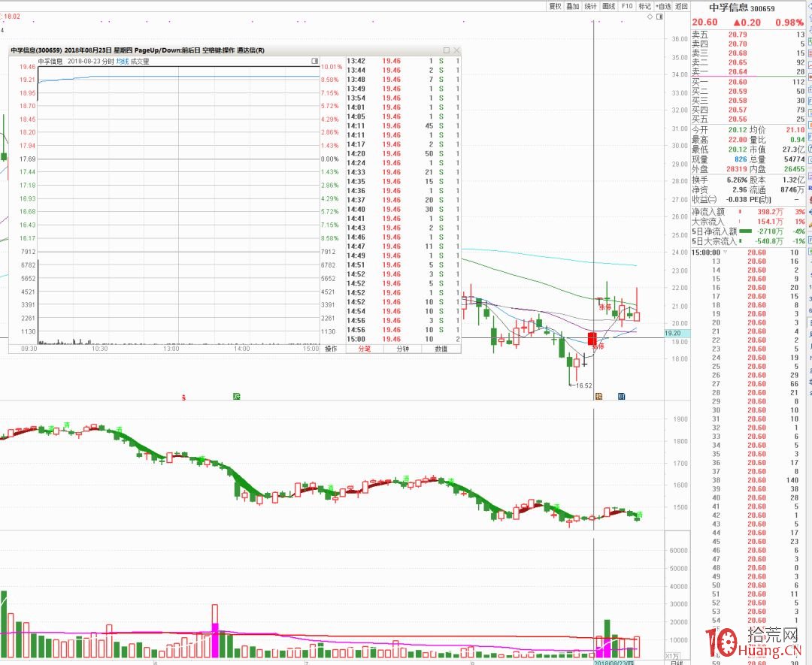Screen dimensions: 812x665
Task: Click the red S marker under chart
Action: click(x=183, y=397)
